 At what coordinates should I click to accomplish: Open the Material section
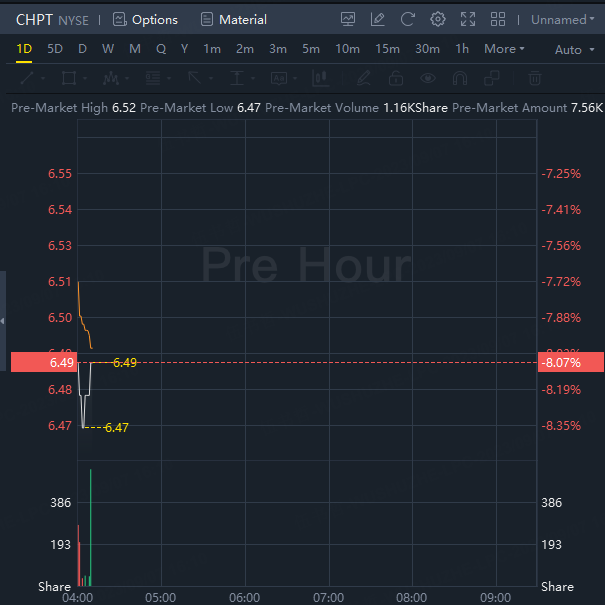234,19
